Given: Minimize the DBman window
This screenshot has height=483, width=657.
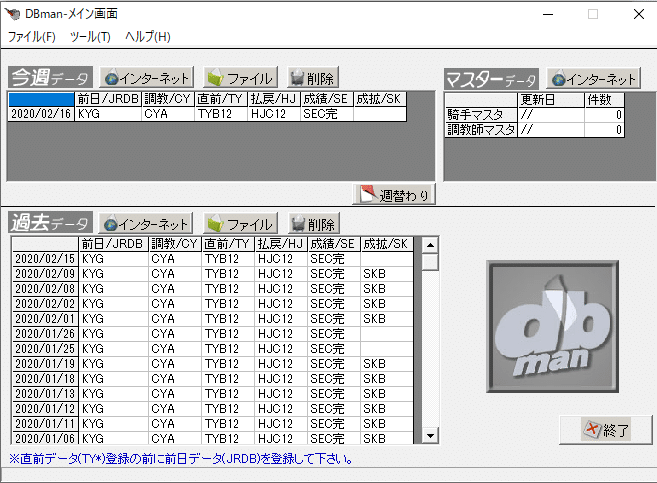Looking at the screenshot, I should click(548, 14).
